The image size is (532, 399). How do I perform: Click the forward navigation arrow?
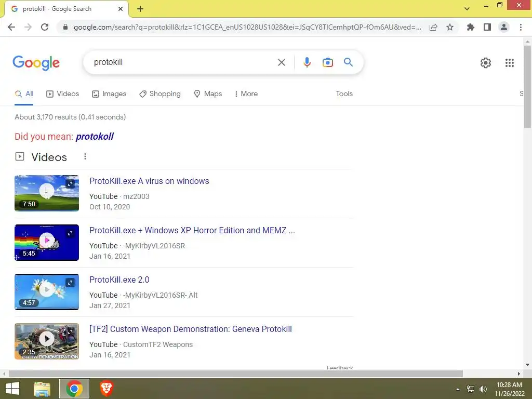28,27
